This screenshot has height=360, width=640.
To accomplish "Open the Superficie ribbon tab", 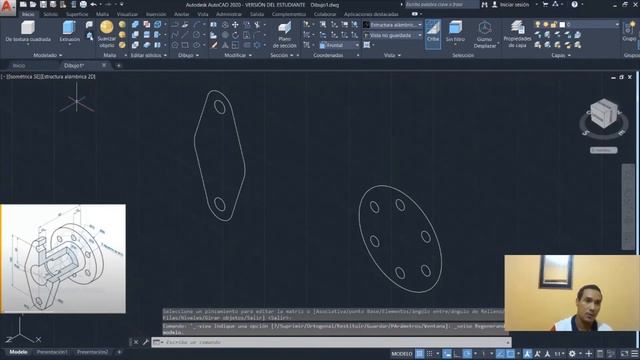I will pyautogui.click(x=77, y=14).
